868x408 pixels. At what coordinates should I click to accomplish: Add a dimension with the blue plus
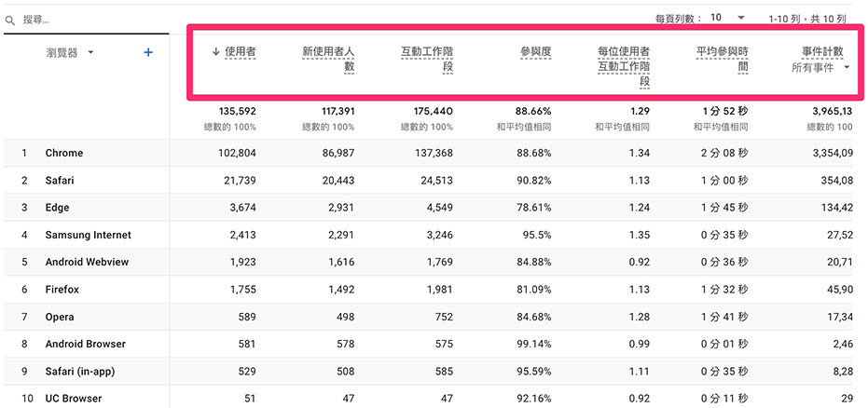click(x=148, y=52)
